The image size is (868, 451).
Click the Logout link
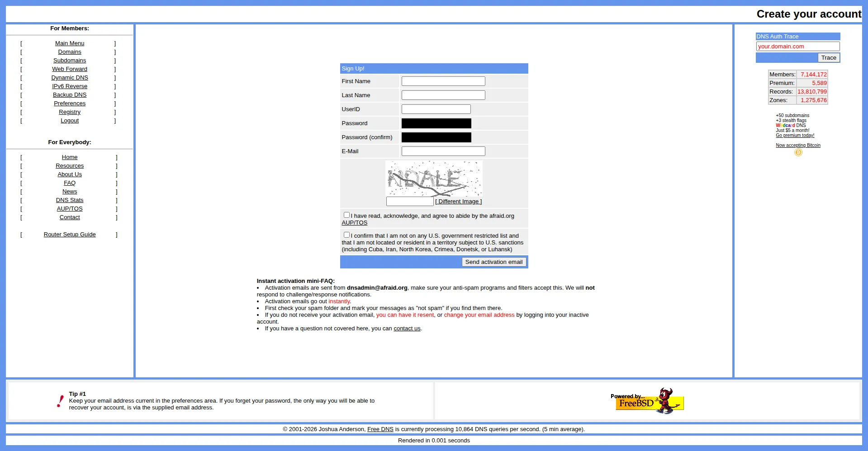tap(70, 121)
